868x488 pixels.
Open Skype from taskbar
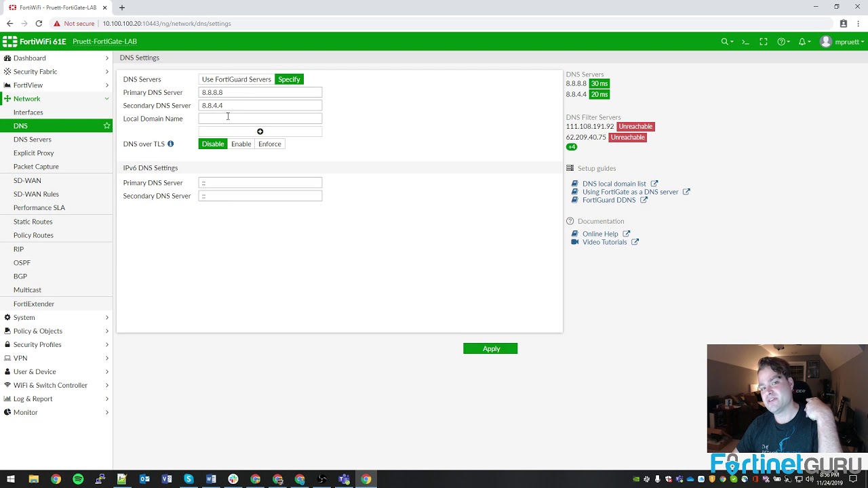(x=189, y=479)
